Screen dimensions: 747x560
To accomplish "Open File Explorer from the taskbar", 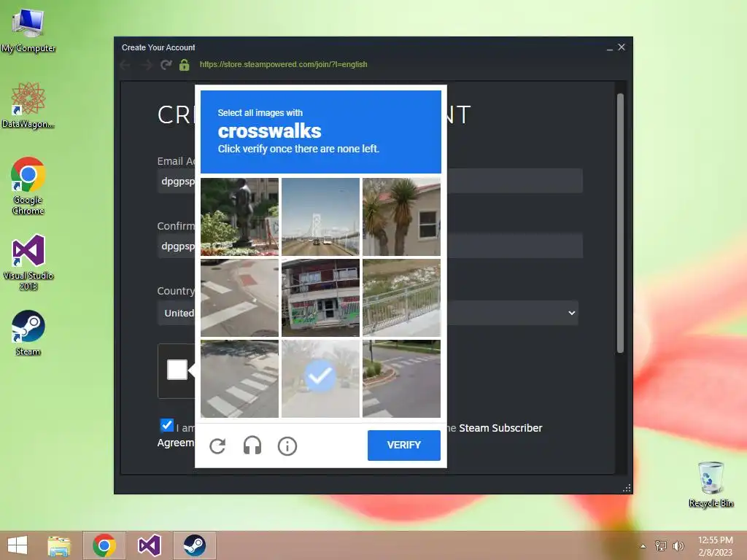I will tap(59, 545).
